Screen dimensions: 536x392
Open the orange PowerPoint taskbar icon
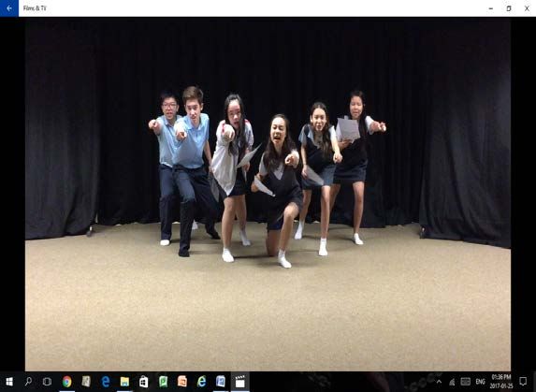pyautogui.click(x=182, y=382)
